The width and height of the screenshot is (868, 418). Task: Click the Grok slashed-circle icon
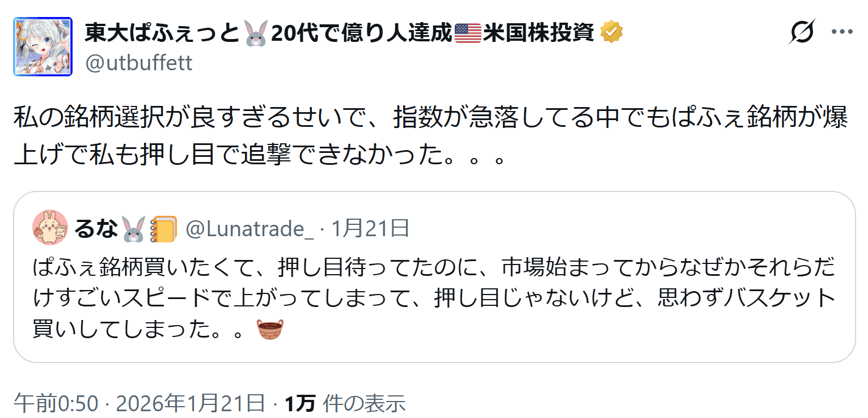click(802, 32)
